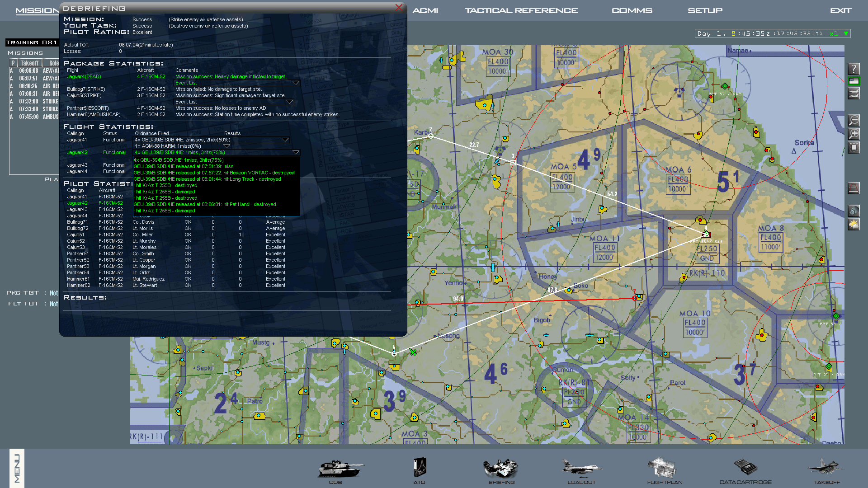
Task: Click the Pat Hand destroyed event line
Action: 204,204
